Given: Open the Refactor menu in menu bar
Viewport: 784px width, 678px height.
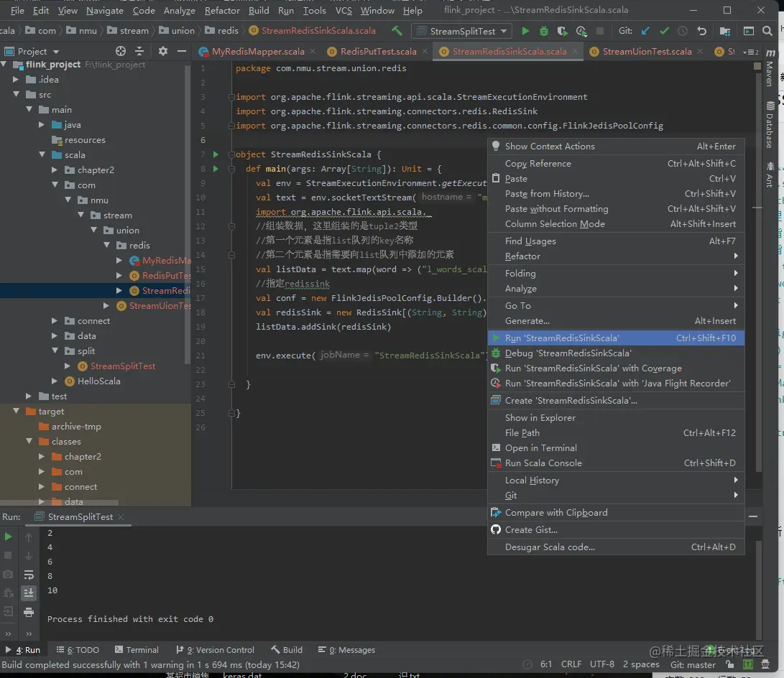Looking at the screenshot, I should pyautogui.click(x=222, y=11).
